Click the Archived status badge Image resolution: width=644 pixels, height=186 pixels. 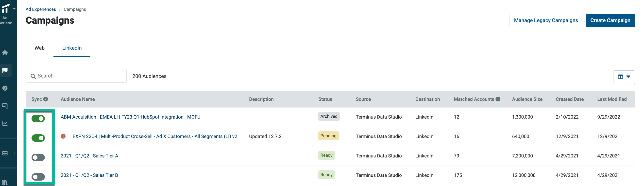[x=329, y=116]
